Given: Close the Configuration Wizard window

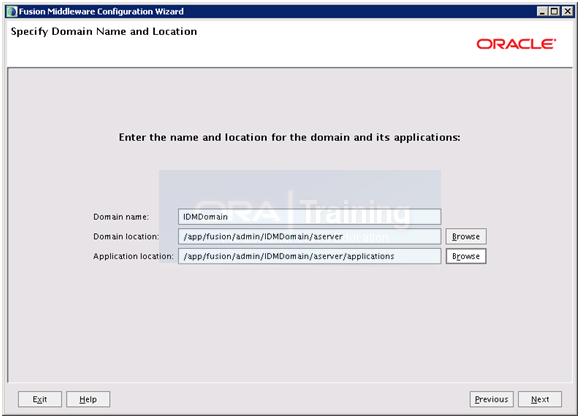Looking at the screenshot, I should coord(567,11).
